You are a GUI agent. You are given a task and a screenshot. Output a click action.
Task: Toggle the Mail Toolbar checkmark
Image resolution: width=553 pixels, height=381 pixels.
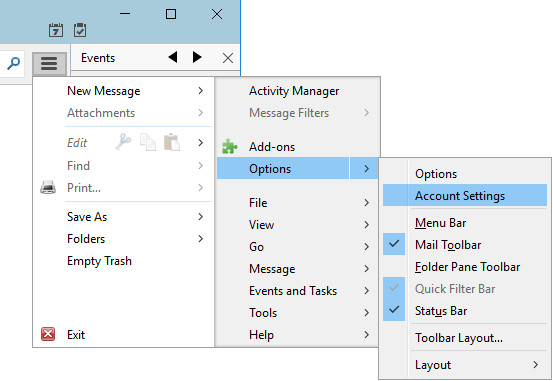394,244
